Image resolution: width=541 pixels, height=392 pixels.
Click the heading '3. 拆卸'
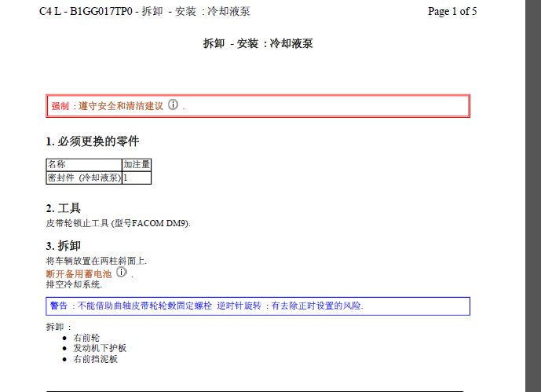(63, 246)
